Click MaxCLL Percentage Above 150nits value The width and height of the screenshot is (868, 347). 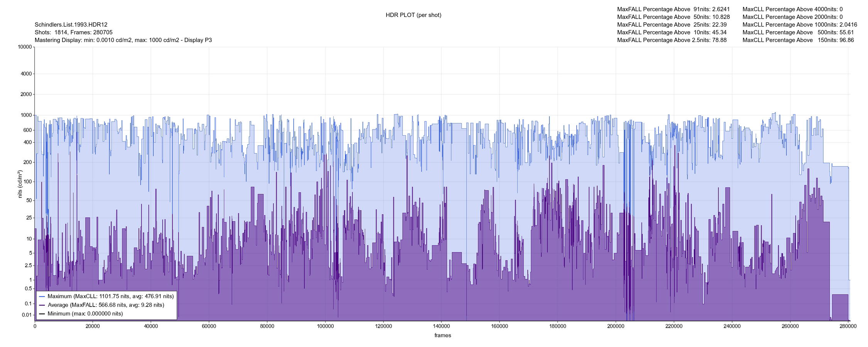pos(846,40)
